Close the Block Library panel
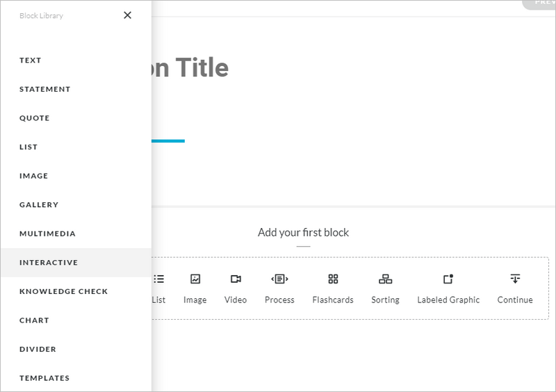 [x=127, y=15]
